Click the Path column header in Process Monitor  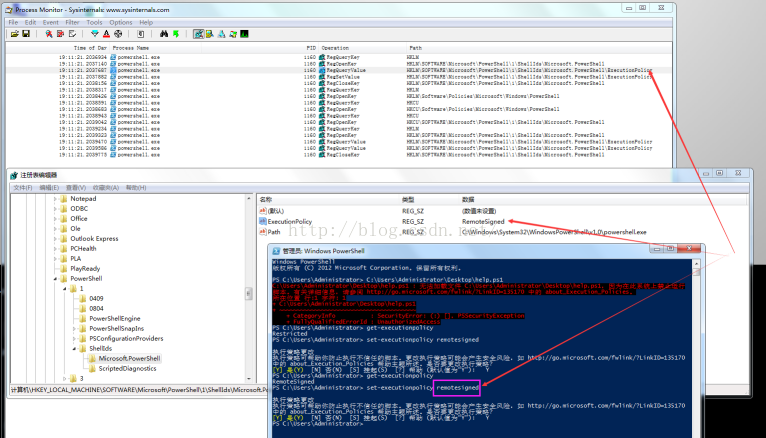tap(415, 48)
